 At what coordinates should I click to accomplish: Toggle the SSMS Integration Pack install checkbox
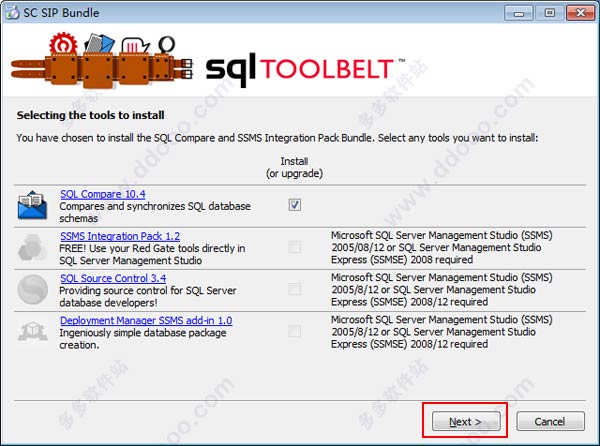pyautogui.click(x=295, y=247)
